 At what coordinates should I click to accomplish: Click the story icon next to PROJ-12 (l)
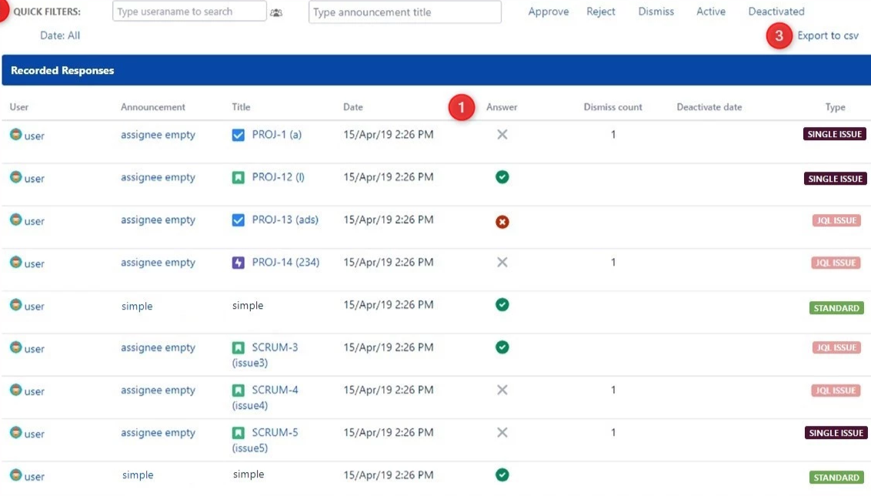point(238,178)
